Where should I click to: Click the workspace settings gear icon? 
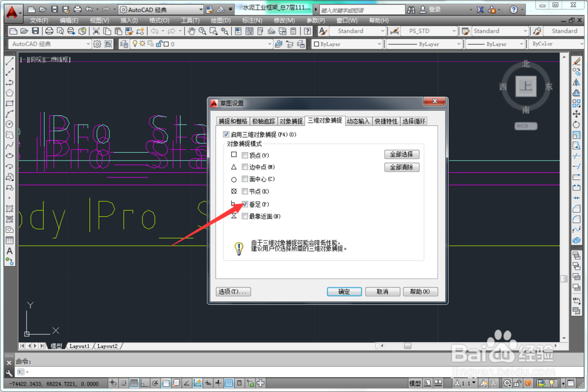tap(97, 44)
